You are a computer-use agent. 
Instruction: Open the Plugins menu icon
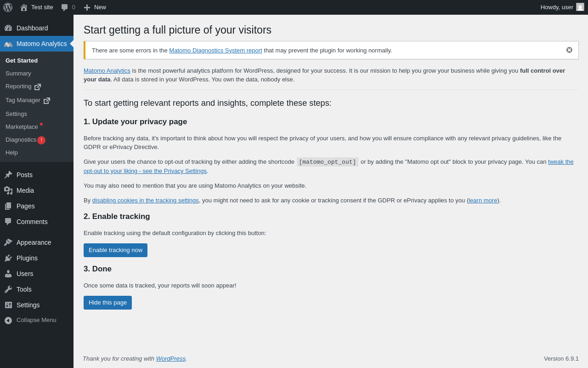coord(8,258)
